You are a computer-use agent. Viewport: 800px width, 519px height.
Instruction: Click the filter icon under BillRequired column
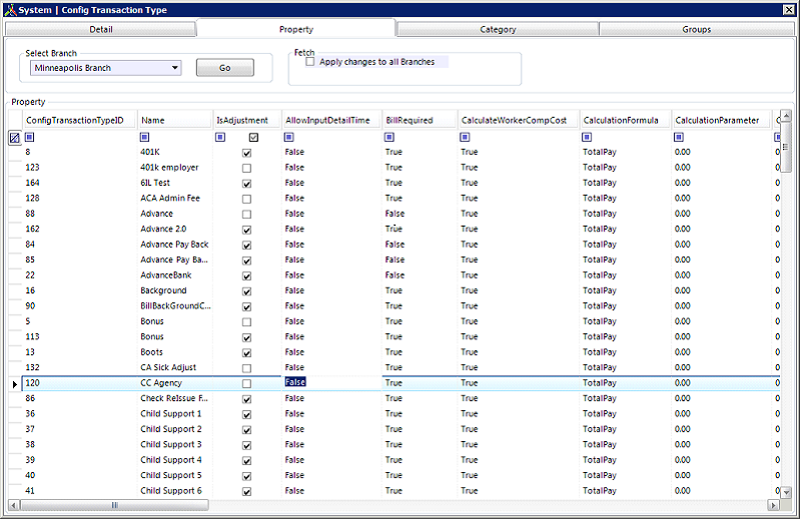(389, 137)
